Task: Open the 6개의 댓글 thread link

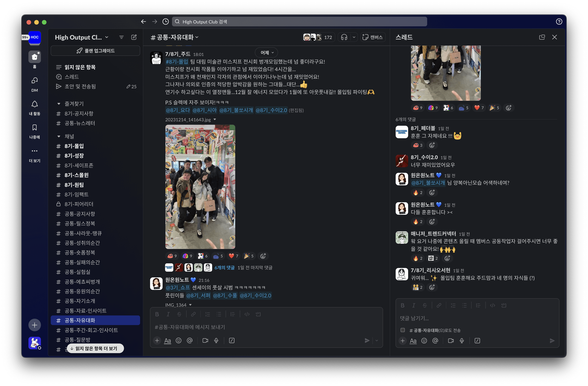Action: (x=224, y=268)
